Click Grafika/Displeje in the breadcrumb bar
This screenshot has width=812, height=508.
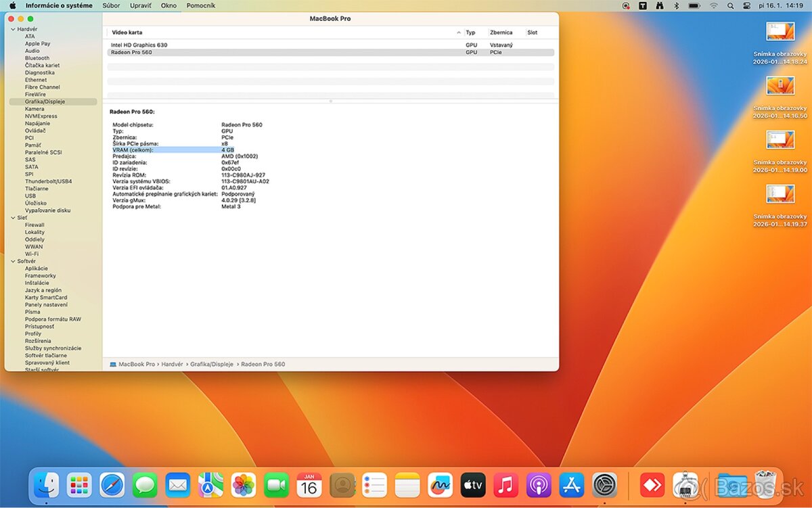212,363
